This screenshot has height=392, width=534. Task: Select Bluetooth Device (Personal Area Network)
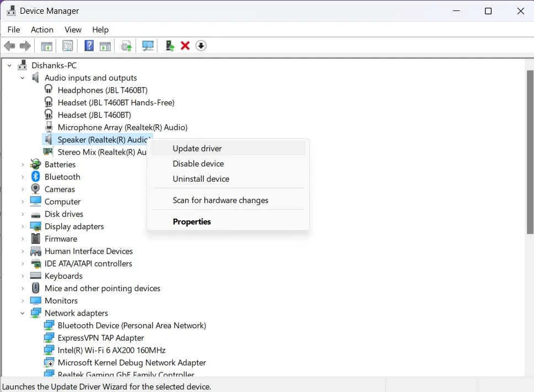[x=132, y=325]
